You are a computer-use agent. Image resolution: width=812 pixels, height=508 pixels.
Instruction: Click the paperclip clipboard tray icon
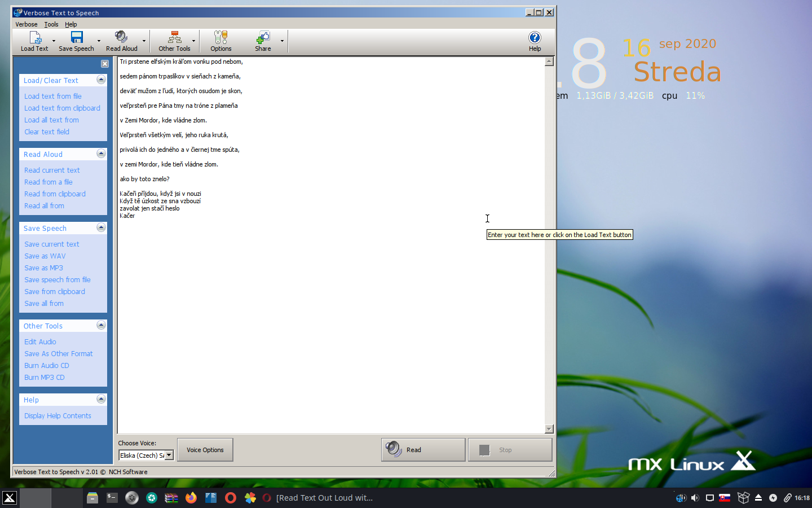[788, 498]
